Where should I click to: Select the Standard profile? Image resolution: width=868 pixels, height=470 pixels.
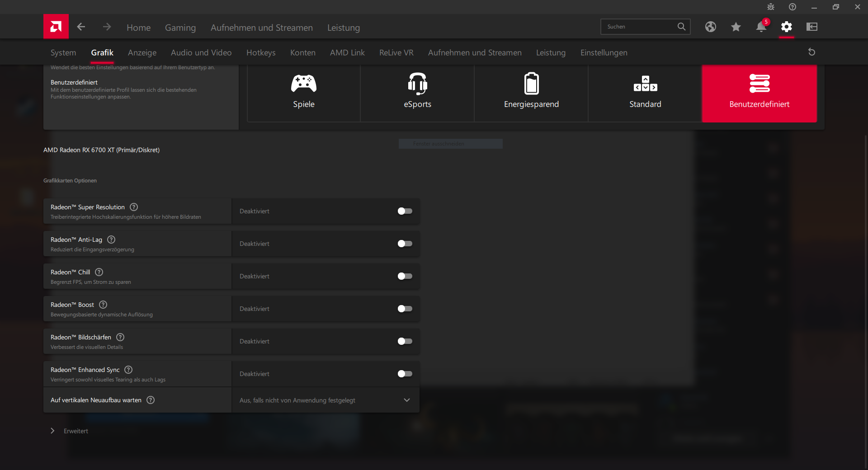(645, 94)
